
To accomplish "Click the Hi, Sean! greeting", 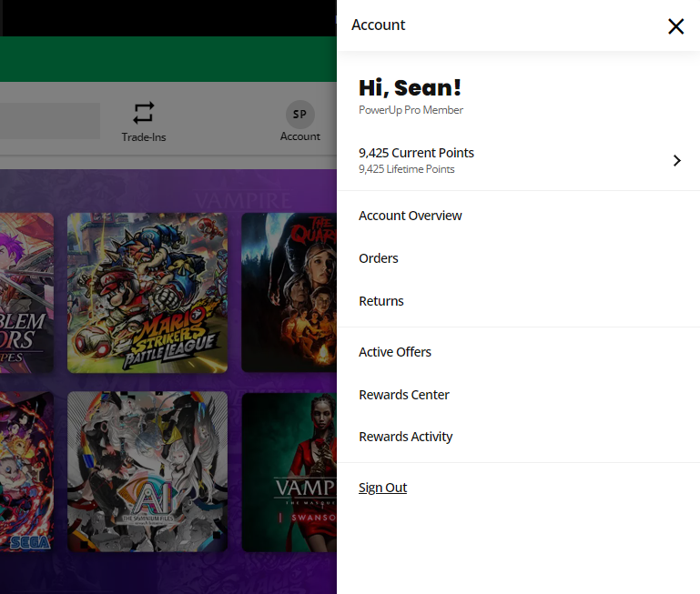I will [x=410, y=88].
